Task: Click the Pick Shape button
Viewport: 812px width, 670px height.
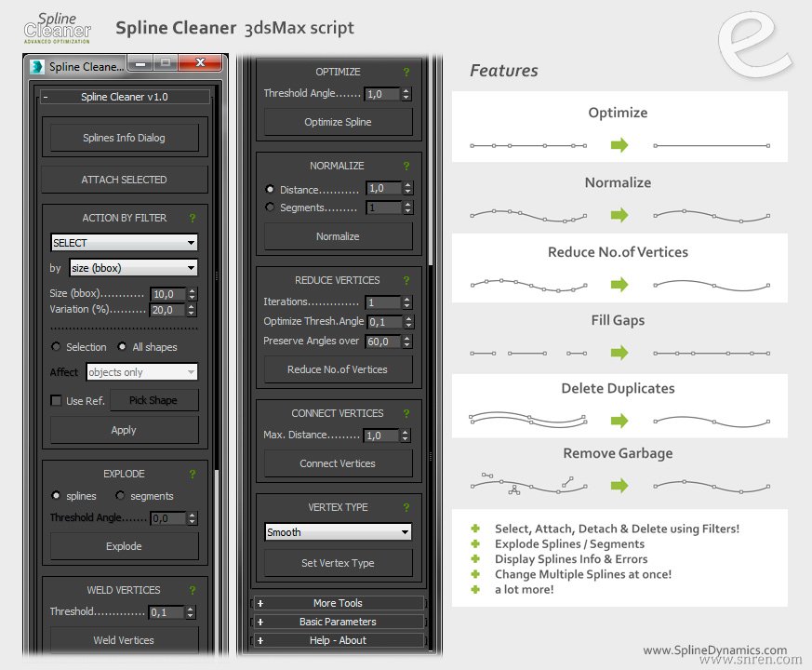Action: tap(153, 400)
